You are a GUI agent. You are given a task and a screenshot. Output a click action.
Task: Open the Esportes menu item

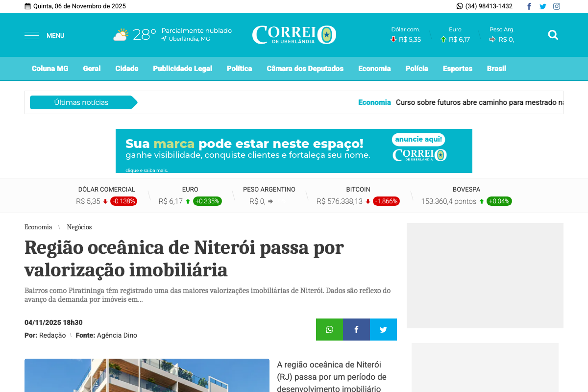(457, 69)
